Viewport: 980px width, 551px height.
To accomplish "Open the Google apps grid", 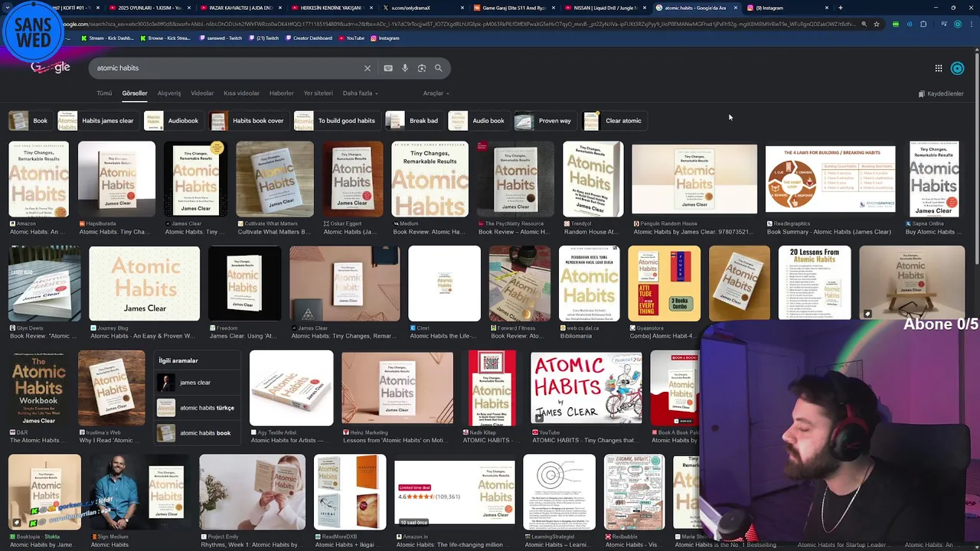I will pos(939,68).
